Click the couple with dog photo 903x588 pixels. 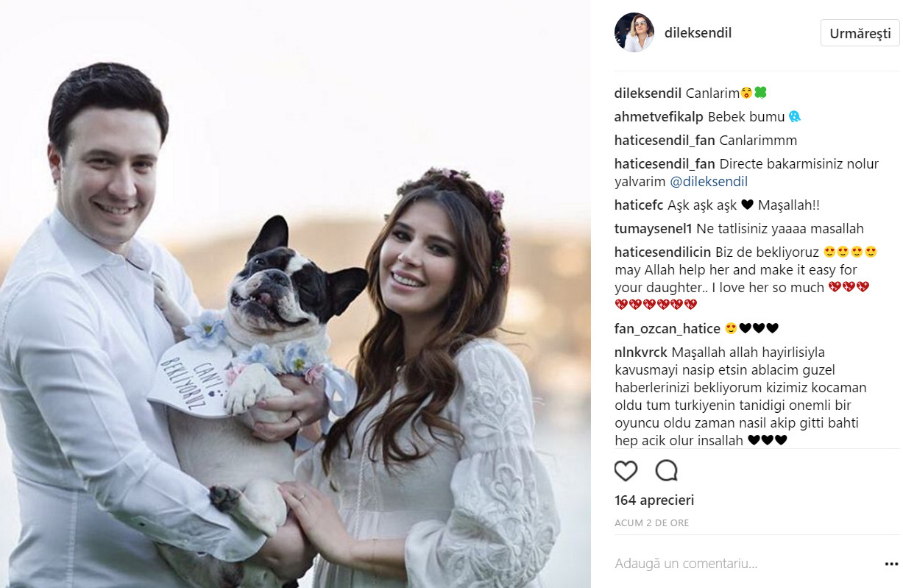(295, 294)
